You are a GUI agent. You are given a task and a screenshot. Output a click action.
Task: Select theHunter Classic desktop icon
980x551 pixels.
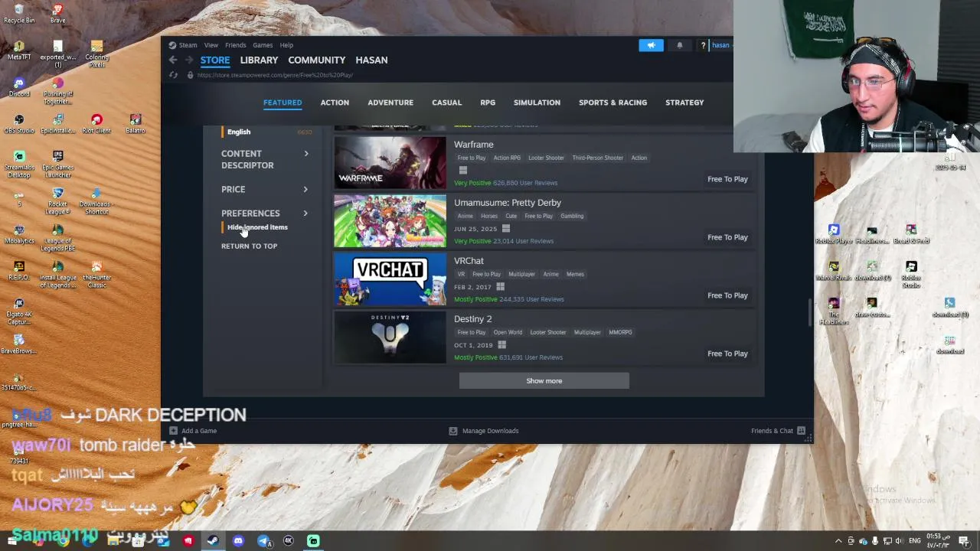click(96, 273)
